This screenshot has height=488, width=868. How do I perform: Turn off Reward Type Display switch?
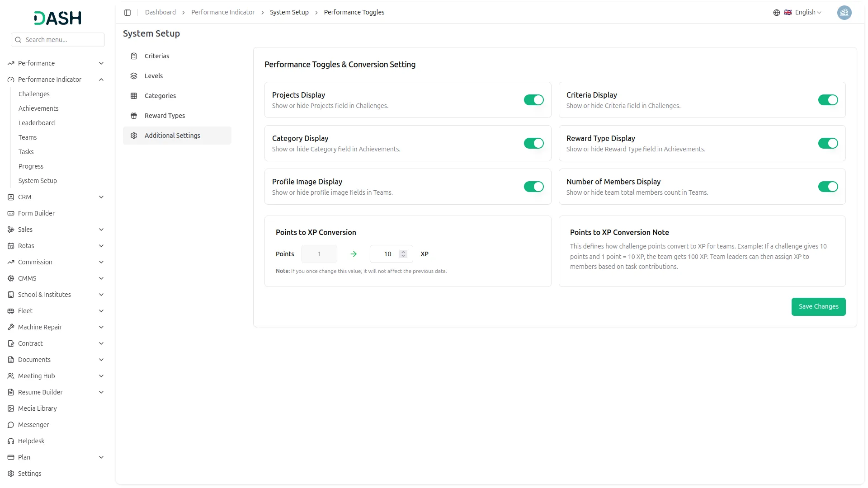828,143
